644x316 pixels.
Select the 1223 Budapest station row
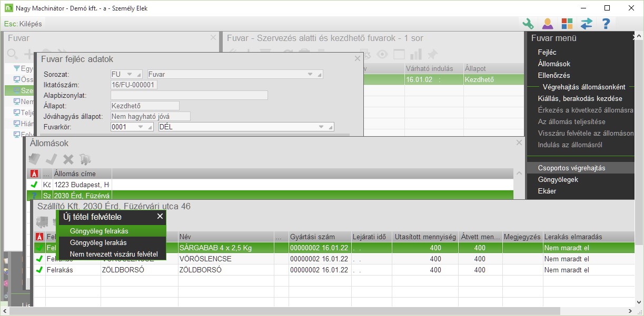coord(270,185)
